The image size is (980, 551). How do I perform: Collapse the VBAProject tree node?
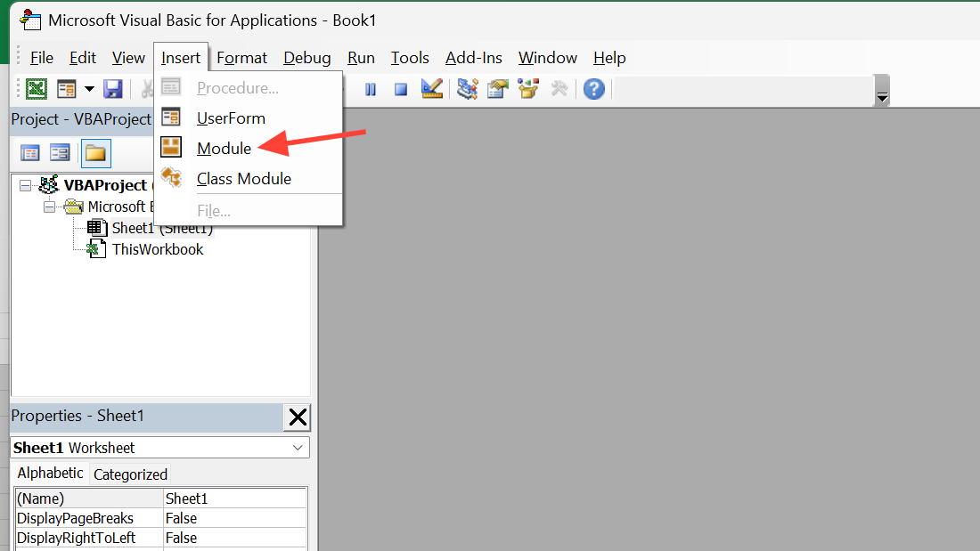pyautogui.click(x=25, y=185)
